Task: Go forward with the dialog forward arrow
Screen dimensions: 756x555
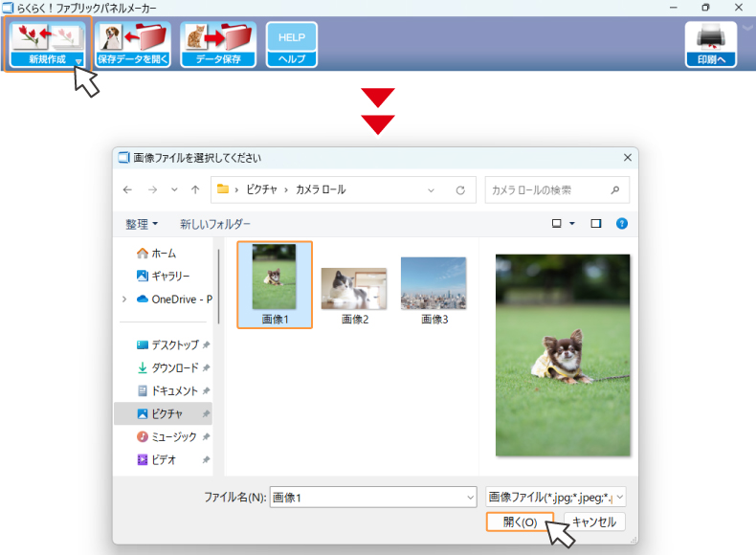Action: [152, 190]
